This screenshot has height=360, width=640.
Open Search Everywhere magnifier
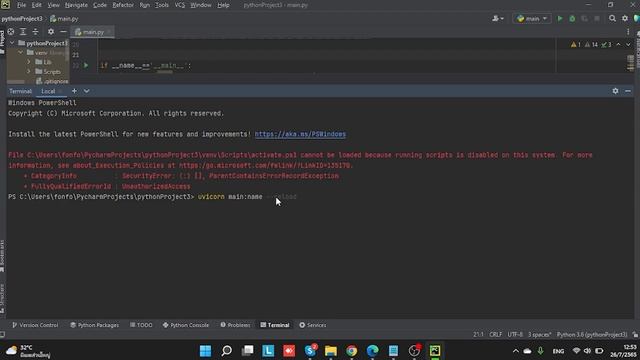point(612,18)
